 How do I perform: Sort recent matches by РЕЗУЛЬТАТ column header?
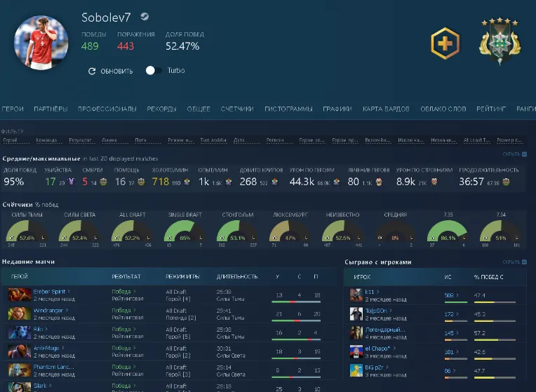tap(126, 276)
